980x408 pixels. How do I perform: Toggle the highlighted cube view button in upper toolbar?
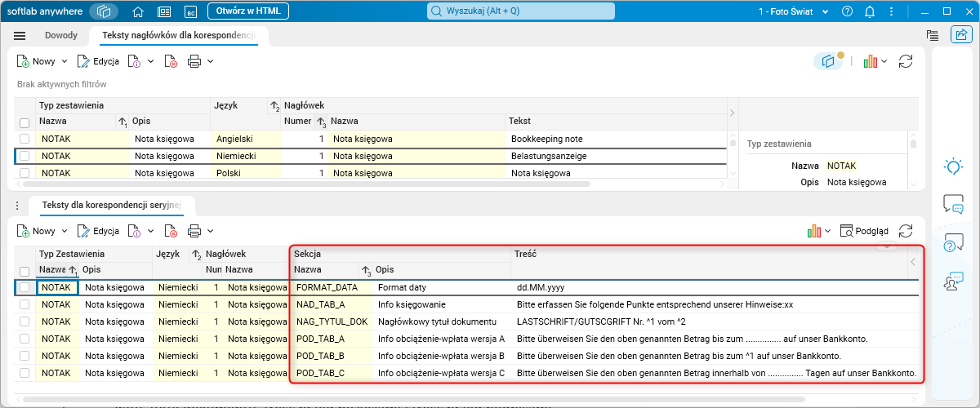[829, 61]
